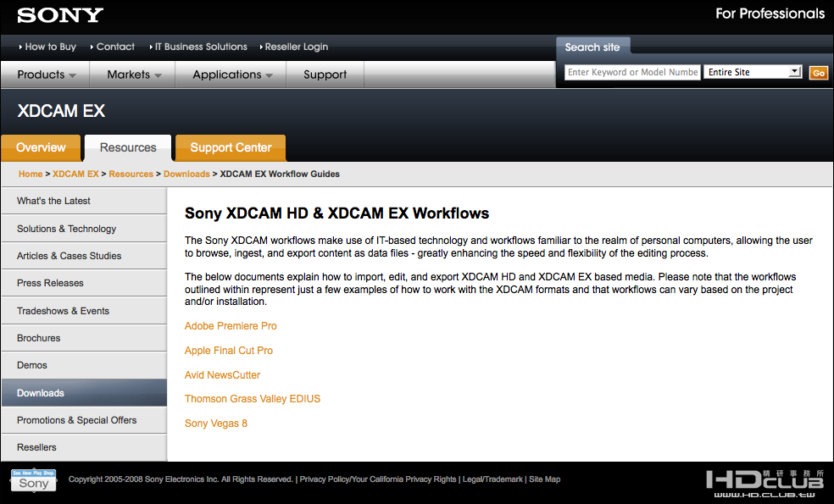Open Press Releases in the sidebar
The height and width of the screenshot is (504, 834).
coord(84,283)
